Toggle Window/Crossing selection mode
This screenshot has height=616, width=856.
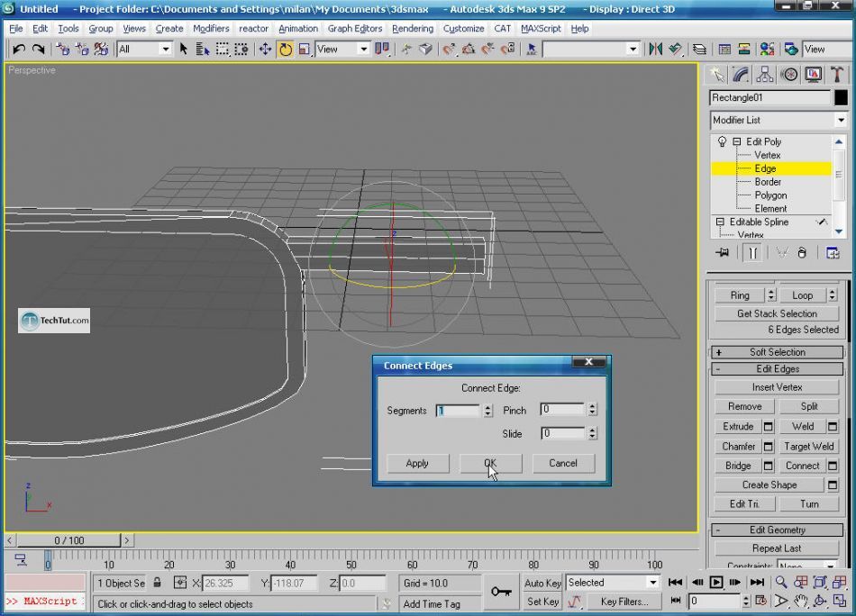click(241, 50)
